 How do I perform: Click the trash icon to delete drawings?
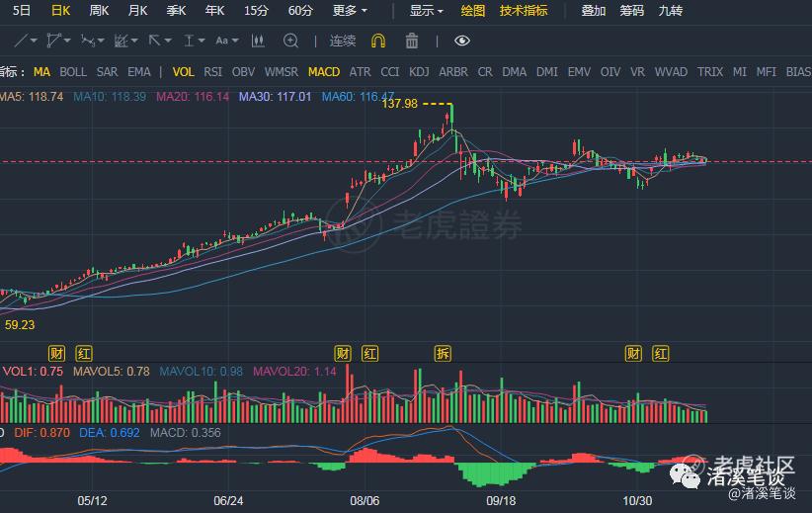[412, 41]
